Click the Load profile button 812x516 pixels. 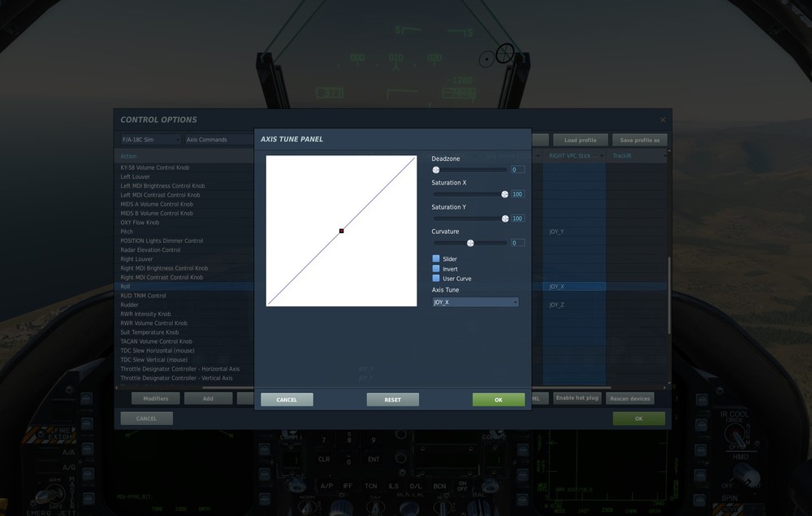coord(580,140)
